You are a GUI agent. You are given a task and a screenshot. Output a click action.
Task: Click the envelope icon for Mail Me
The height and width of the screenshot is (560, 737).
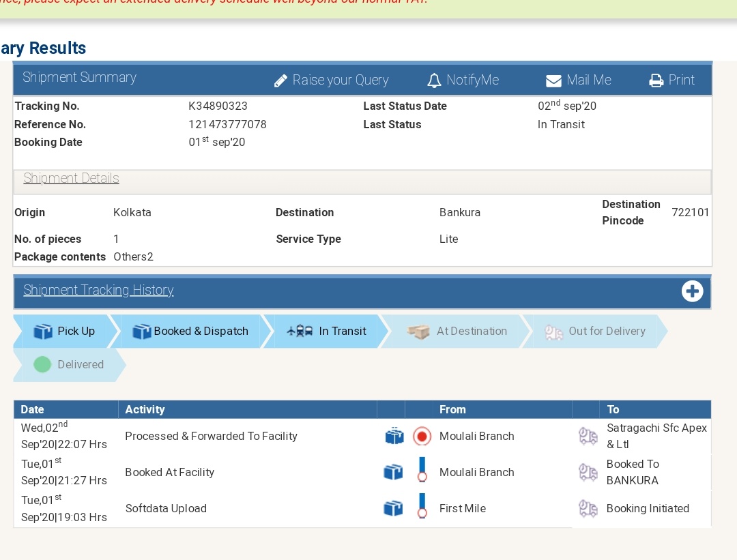(x=553, y=80)
